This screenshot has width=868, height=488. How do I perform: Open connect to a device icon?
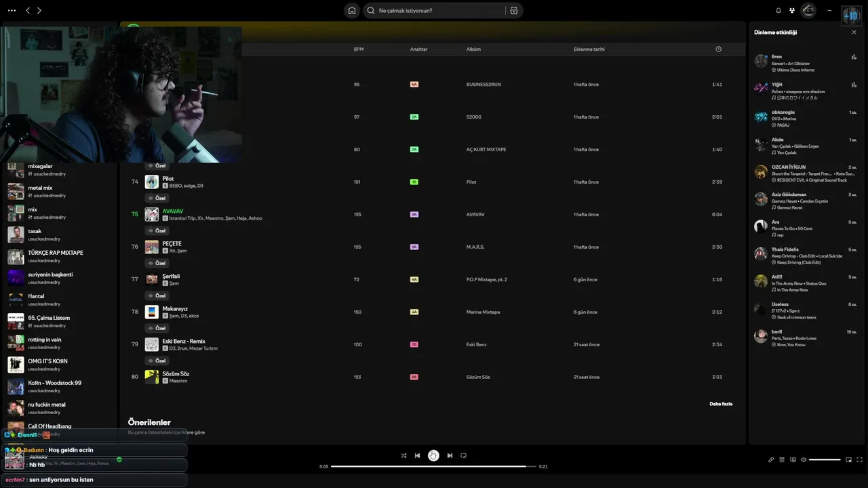[793, 460]
